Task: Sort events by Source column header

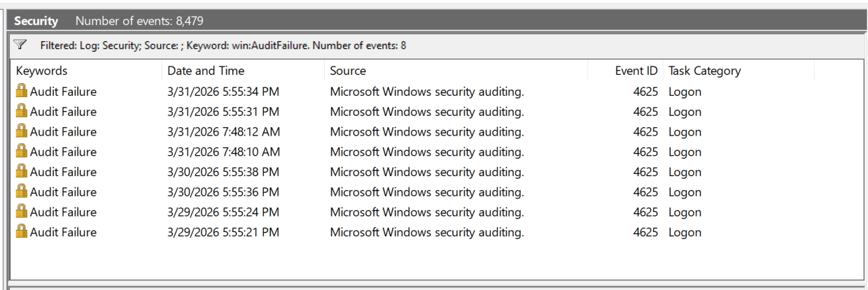Action: 456,71
